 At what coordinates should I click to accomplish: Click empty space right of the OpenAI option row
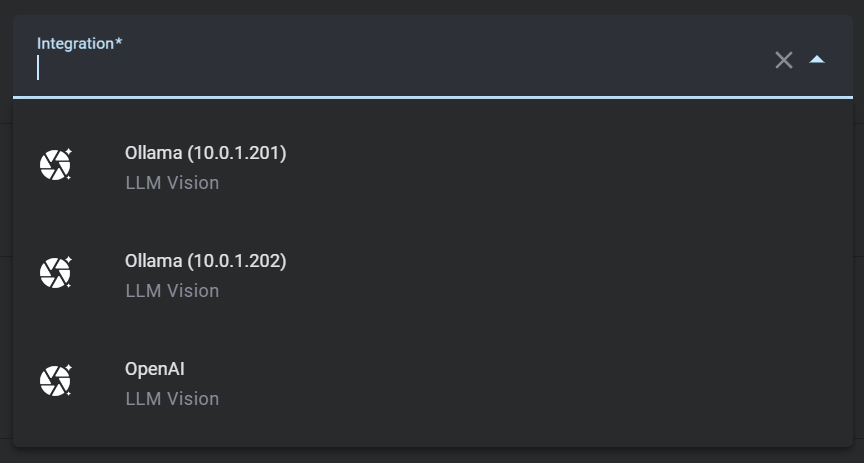(x=600, y=382)
